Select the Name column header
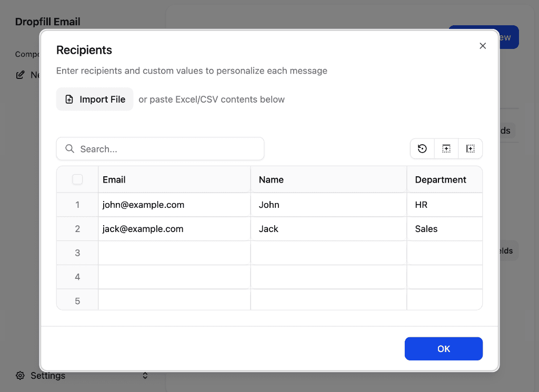 (328, 179)
